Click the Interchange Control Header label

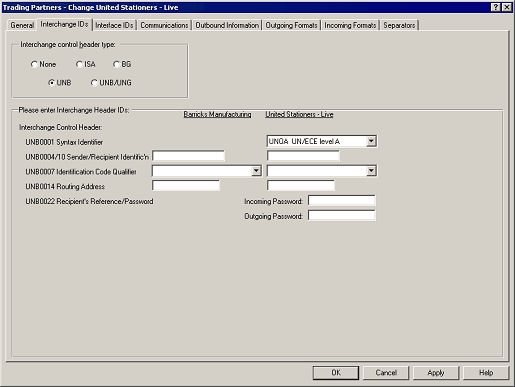click(x=61, y=127)
